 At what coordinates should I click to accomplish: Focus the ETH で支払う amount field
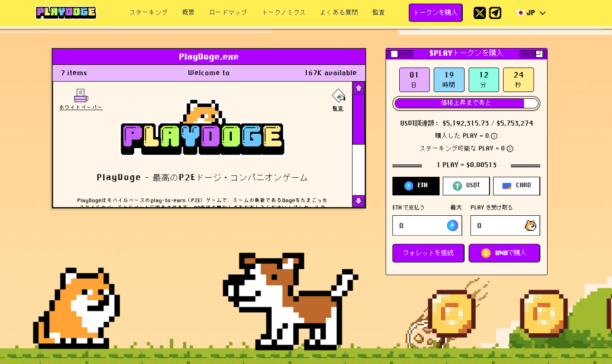point(427,226)
